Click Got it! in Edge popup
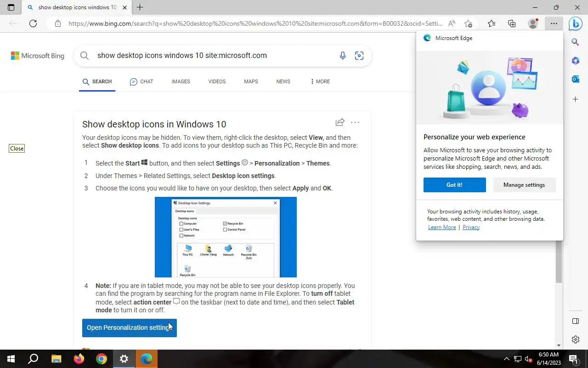This screenshot has height=368, width=588. click(454, 185)
